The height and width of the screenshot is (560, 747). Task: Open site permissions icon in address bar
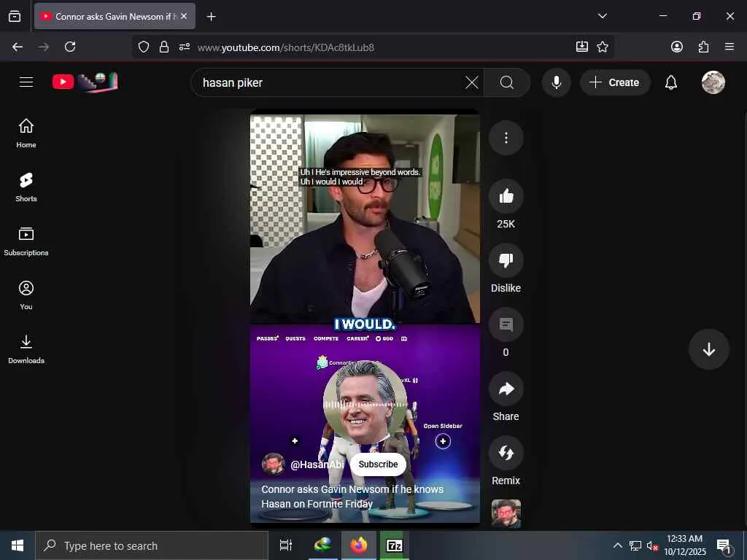pos(185,47)
